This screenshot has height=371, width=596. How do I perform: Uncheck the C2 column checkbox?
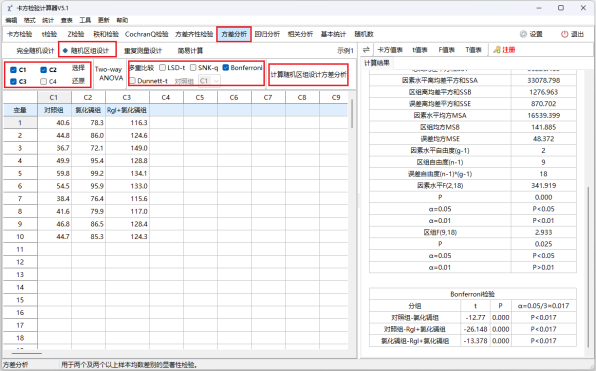click(x=43, y=70)
